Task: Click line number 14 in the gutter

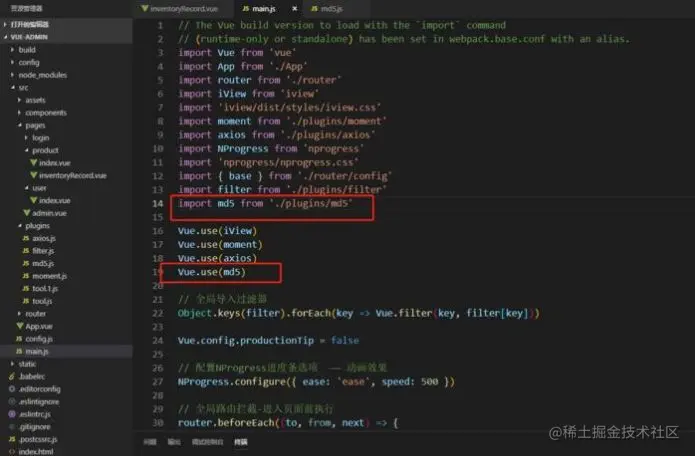Action: [x=158, y=203]
